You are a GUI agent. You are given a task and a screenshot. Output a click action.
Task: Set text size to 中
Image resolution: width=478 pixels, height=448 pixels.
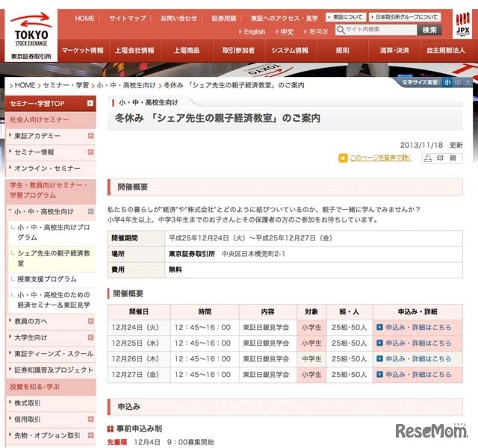[457, 82]
